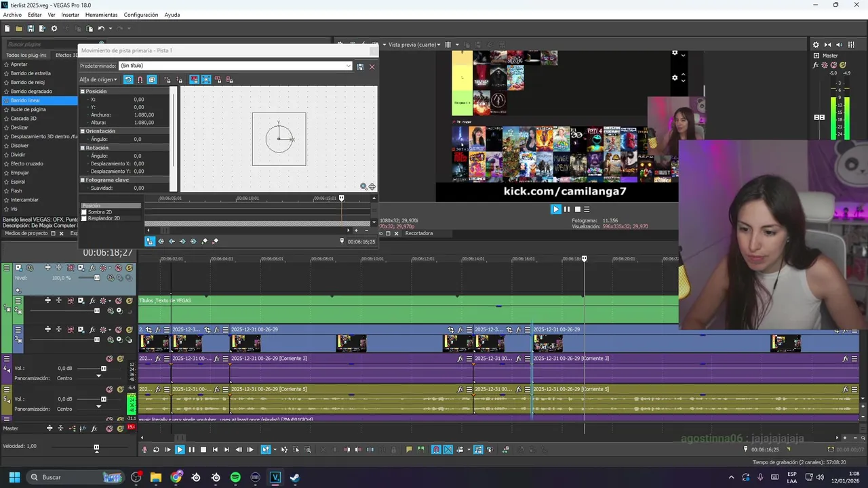
Task: Toggle Edit in Object Space button
Action: (152, 79)
